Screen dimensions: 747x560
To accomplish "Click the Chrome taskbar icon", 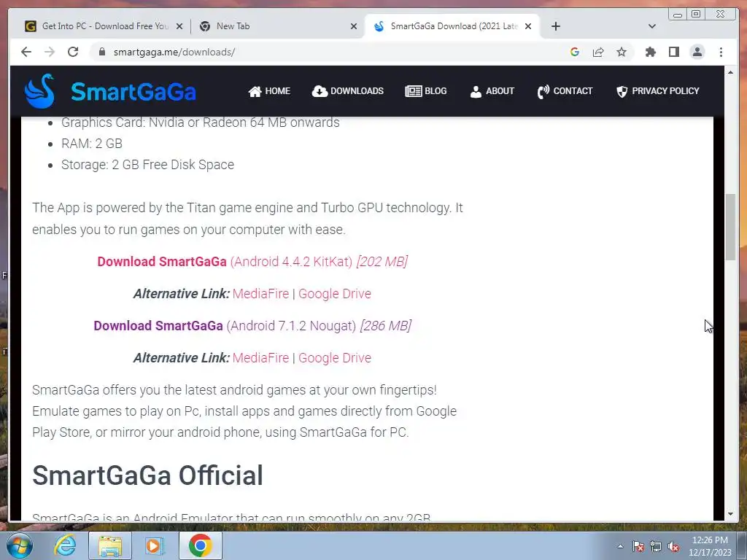I will [x=200, y=545].
